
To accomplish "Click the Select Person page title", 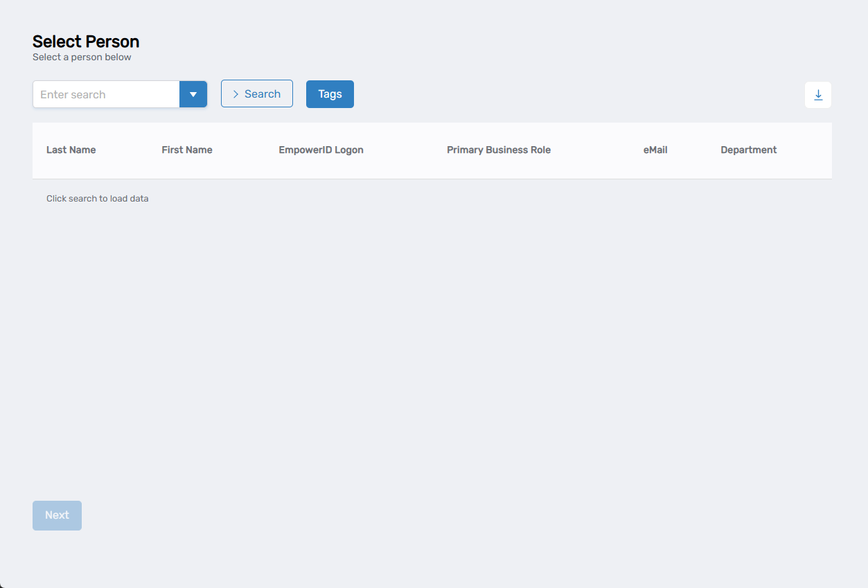I will click(85, 42).
